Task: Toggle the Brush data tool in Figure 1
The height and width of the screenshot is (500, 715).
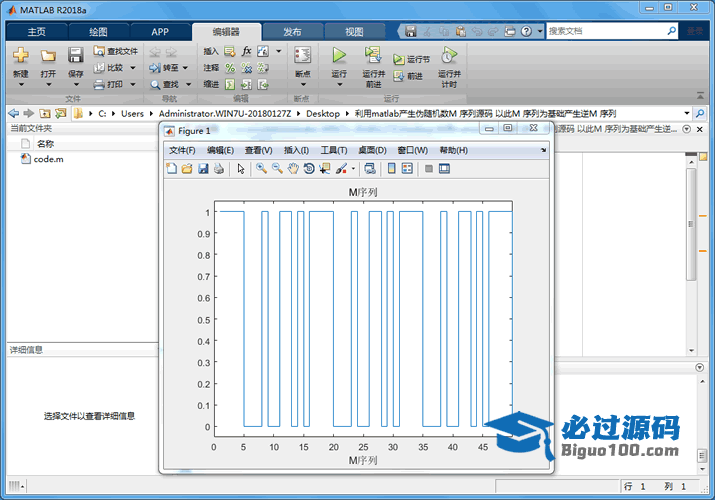Action: 341,169
